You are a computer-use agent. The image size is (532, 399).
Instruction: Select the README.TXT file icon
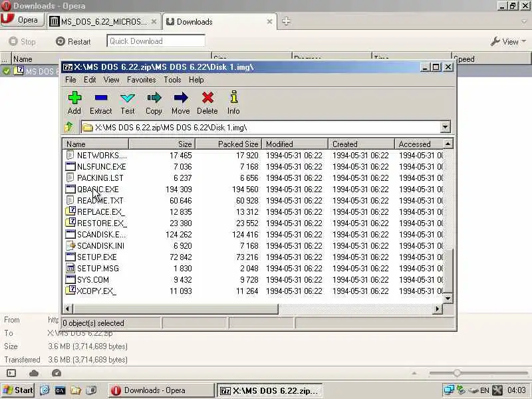(x=70, y=200)
